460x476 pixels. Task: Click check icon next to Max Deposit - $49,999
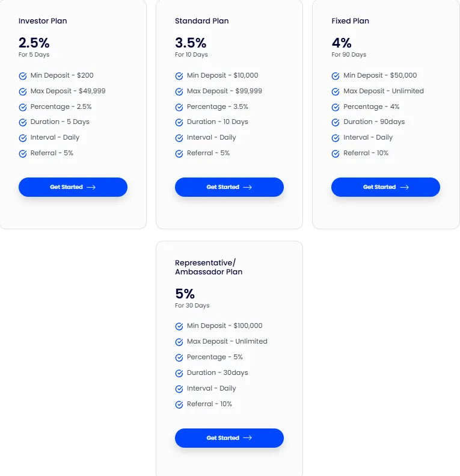click(23, 92)
